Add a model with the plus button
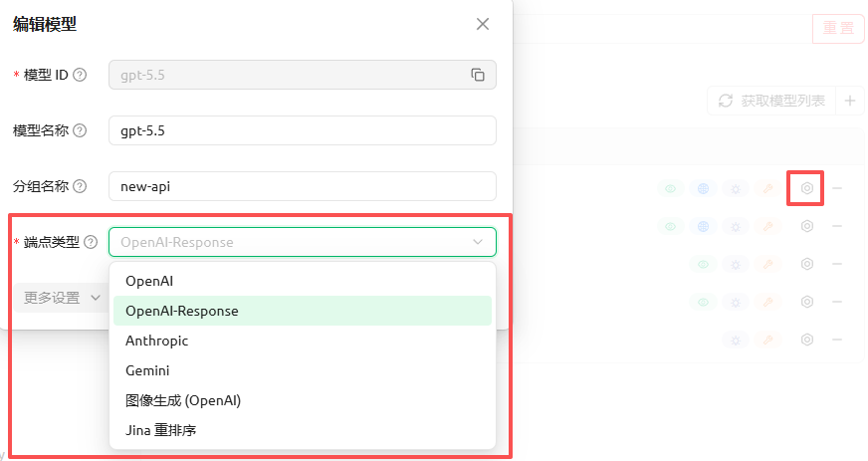The height and width of the screenshot is (461, 868). pyautogui.click(x=850, y=101)
